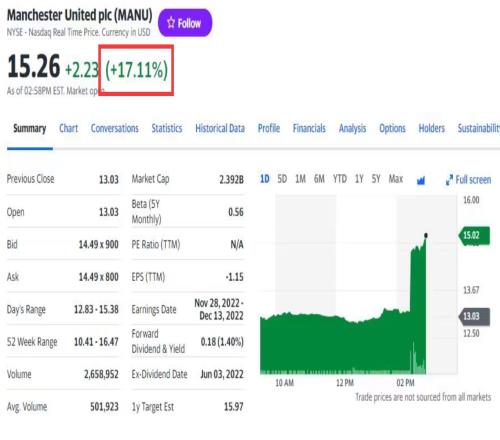
Task: Click the highlighted +17.11% change value
Action: tap(136, 70)
